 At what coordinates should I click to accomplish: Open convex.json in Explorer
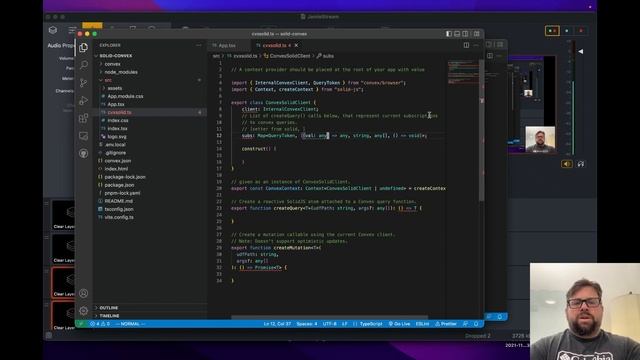(x=118, y=161)
